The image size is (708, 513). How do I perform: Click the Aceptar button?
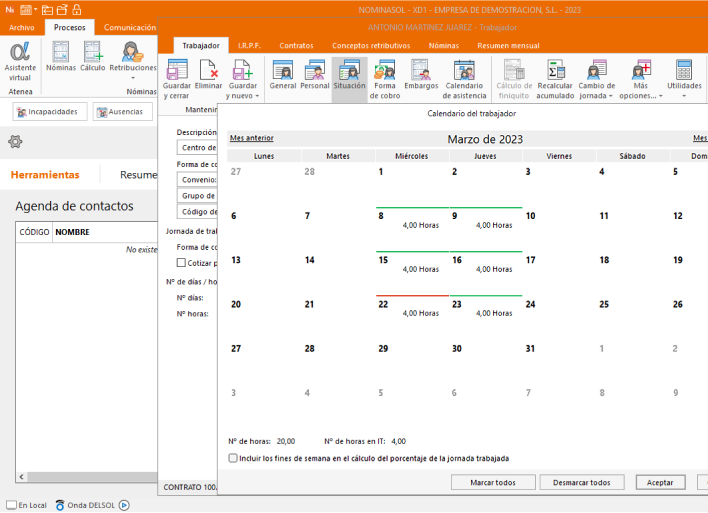pos(660,482)
